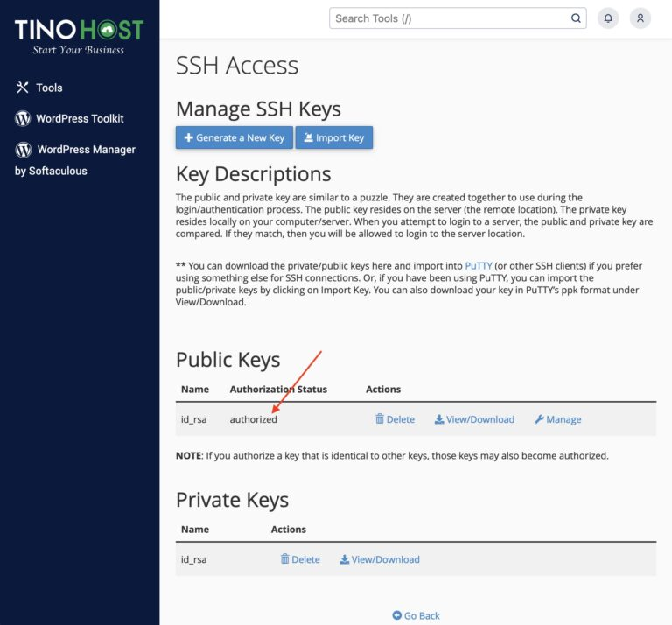The width and height of the screenshot is (672, 625).
Task: Delete the id_rsa private key
Action: [300, 559]
